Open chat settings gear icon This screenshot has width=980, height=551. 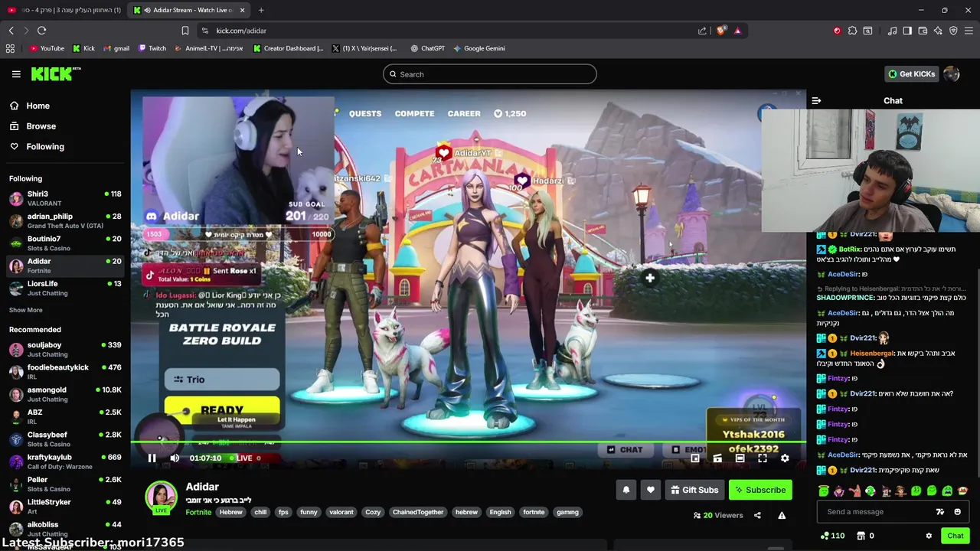click(929, 536)
